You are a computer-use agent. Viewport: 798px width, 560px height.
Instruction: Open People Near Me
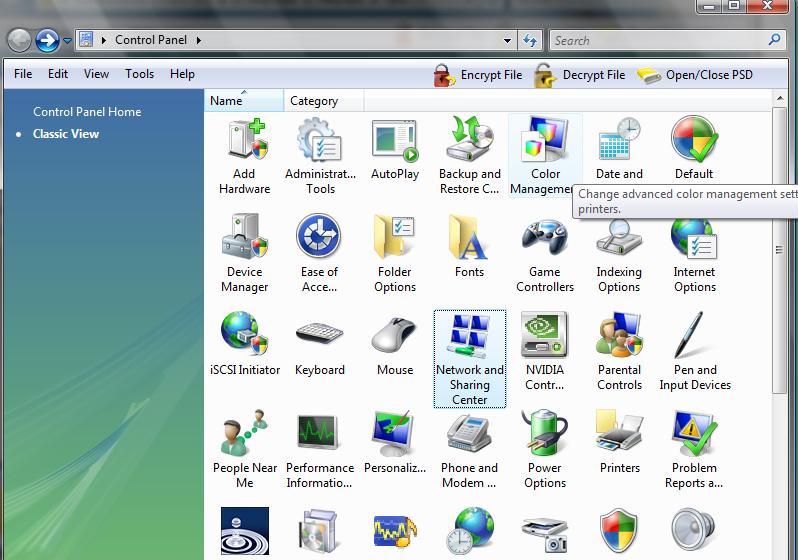(245, 450)
